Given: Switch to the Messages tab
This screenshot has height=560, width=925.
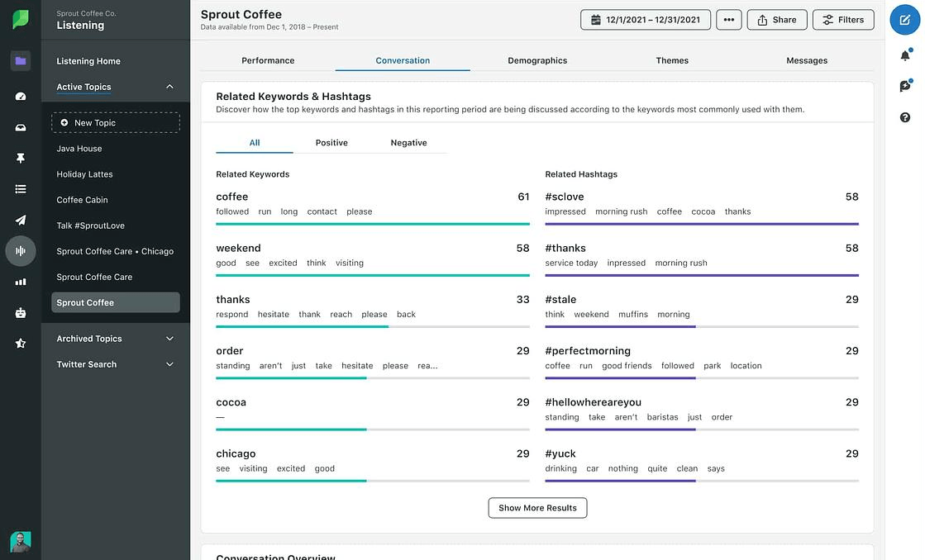Looking at the screenshot, I should coord(807,60).
